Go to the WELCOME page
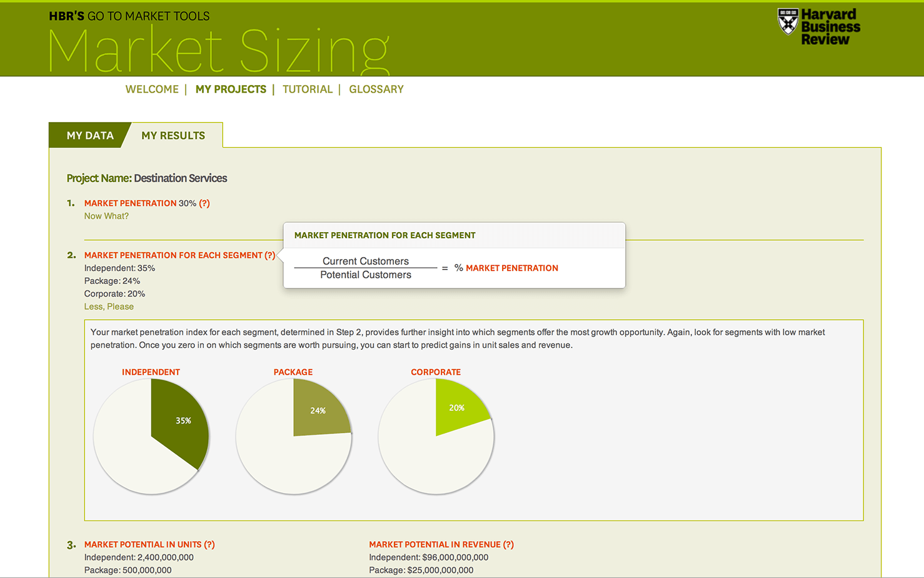The image size is (924, 578). coord(152,89)
